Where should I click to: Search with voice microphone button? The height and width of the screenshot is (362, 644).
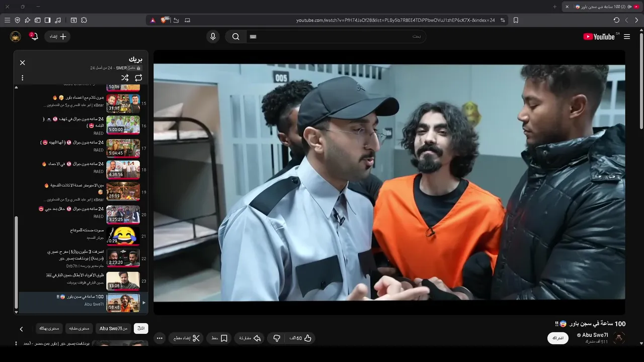pyautogui.click(x=213, y=36)
